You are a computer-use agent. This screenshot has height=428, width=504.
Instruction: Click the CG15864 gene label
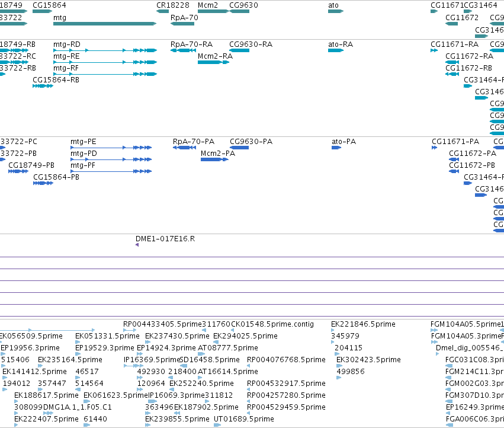click(49, 5)
